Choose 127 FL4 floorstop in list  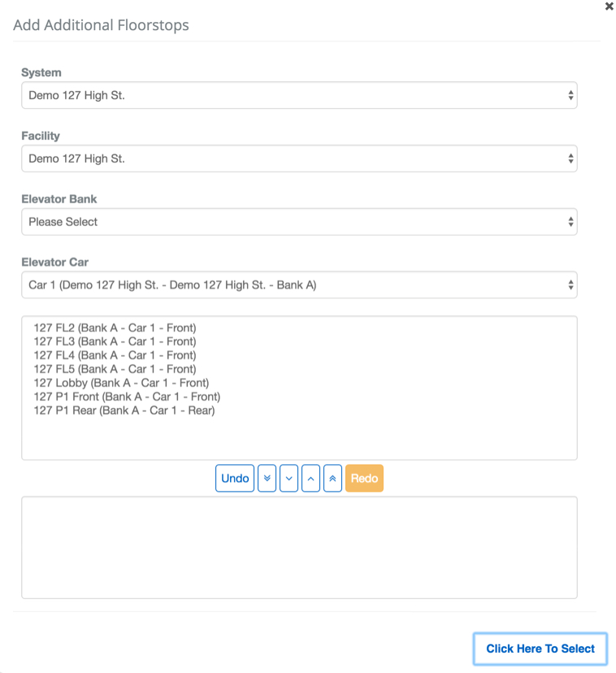pos(115,355)
